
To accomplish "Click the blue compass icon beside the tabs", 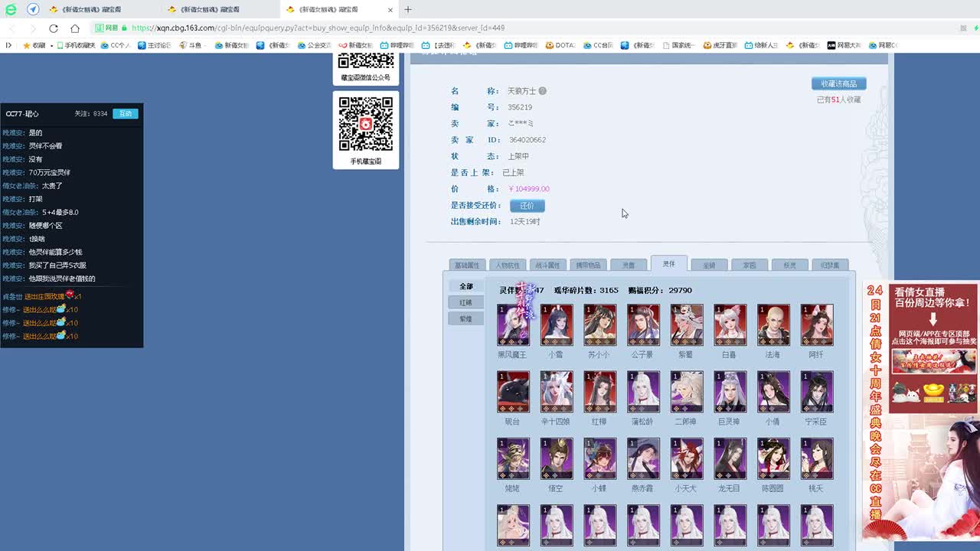I will click(x=33, y=9).
